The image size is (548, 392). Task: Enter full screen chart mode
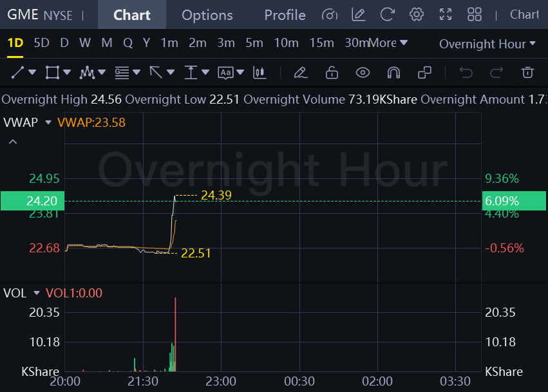(x=446, y=15)
